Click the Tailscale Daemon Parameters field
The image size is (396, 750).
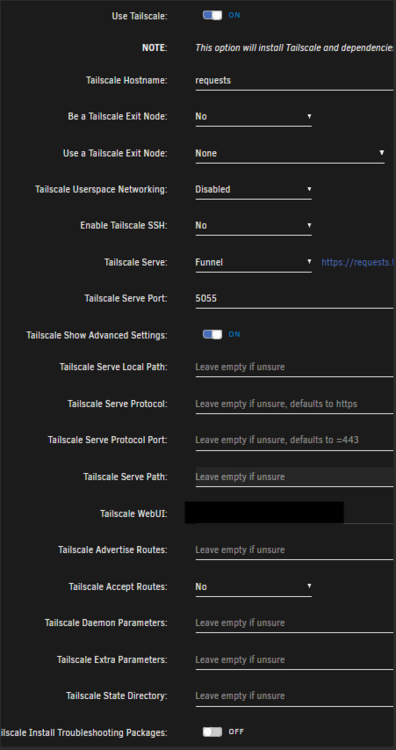coord(295,623)
